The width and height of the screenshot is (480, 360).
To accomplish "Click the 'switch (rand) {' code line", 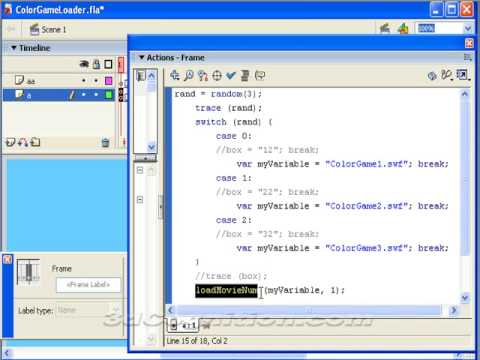I will (234, 122).
